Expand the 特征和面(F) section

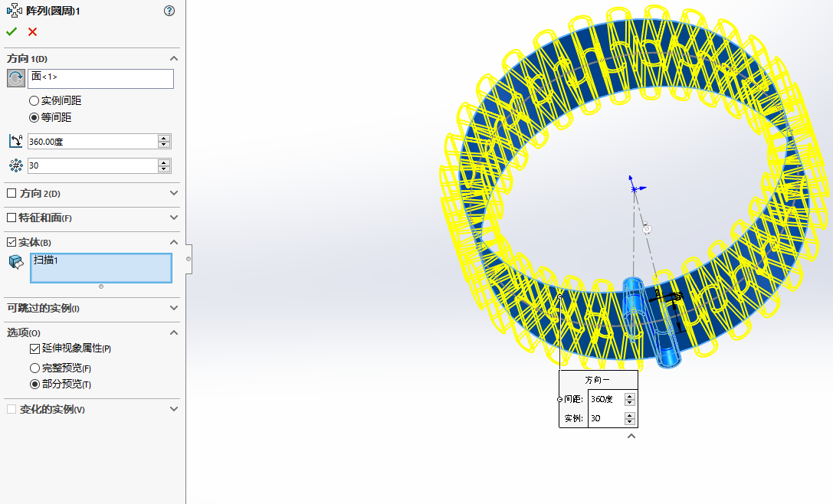tap(174, 218)
